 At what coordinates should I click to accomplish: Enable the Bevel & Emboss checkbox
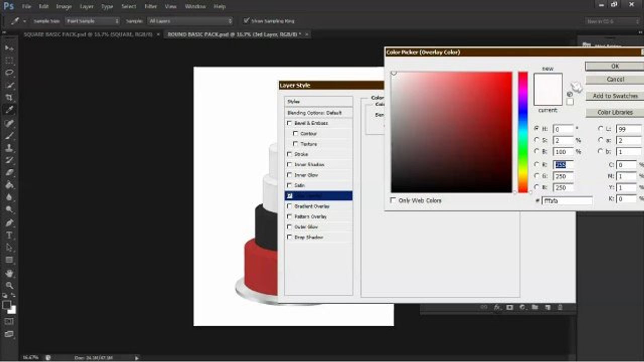(x=289, y=123)
